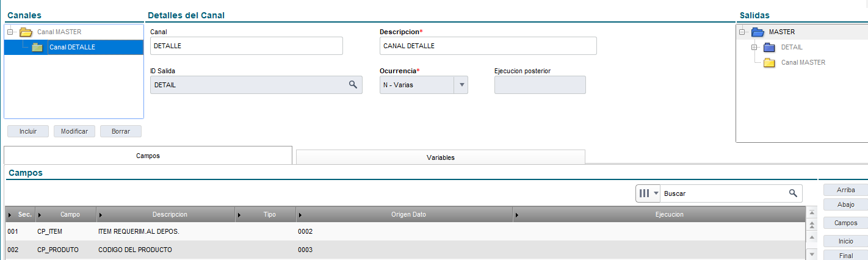This screenshot has width=868, height=260.
Task: Click the ID Salida field
Action: [256, 85]
